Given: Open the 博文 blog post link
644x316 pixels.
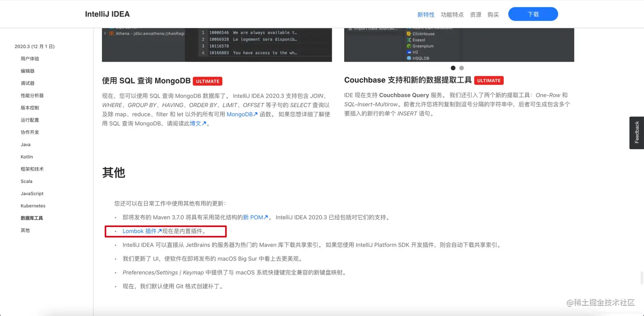Looking at the screenshot, I should tap(198, 124).
